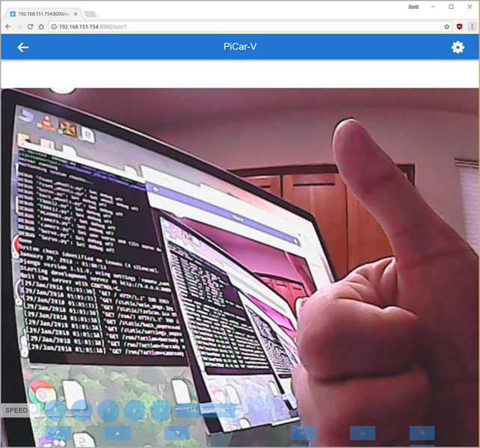The width and height of the screenshot is (480, 448).
Task: Open uBlock Origin extension icon
Action: pyautogui.click(x=459, y=27)
